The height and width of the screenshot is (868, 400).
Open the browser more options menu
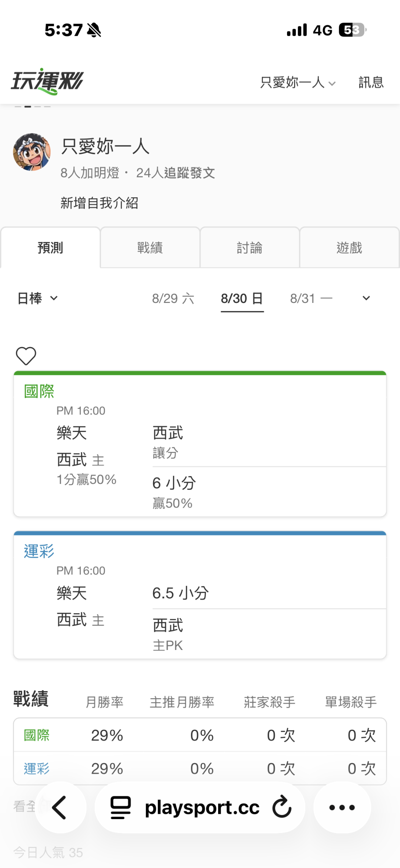342,807
